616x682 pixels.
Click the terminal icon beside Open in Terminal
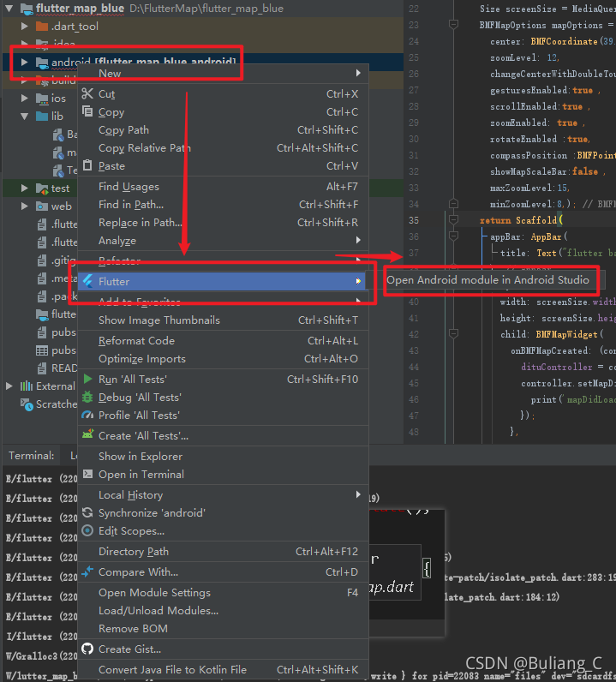pos(87,474)
